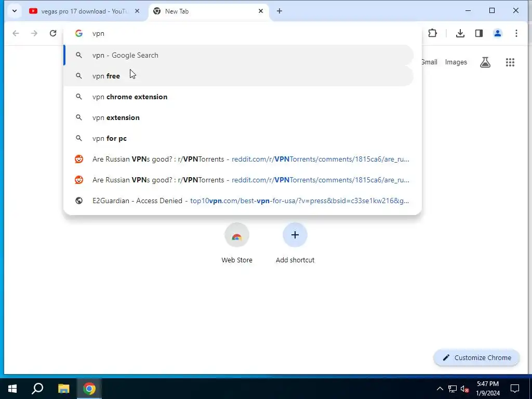Select 'vpn chrome extension' suggestion
The width and height of the screenshot is (532, 399).
(x=239, y=97)
